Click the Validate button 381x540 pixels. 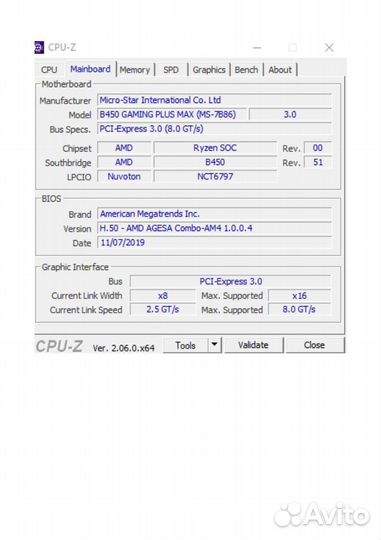point(253,345)
